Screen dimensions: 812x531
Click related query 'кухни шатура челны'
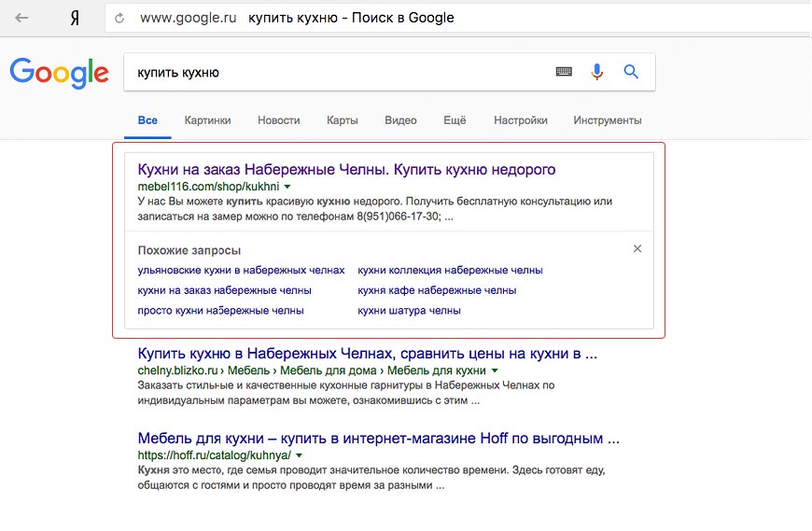click(409, 311)
